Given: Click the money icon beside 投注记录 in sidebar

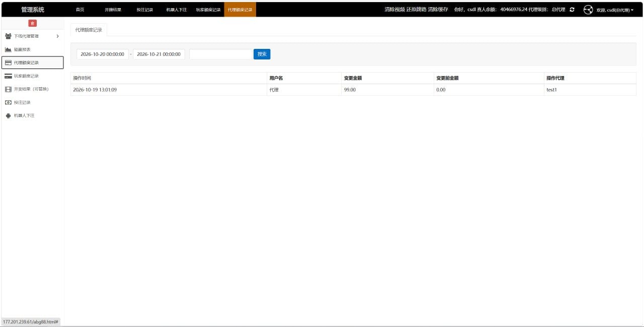Looking at the screenshot, I should tap(8, 102).
